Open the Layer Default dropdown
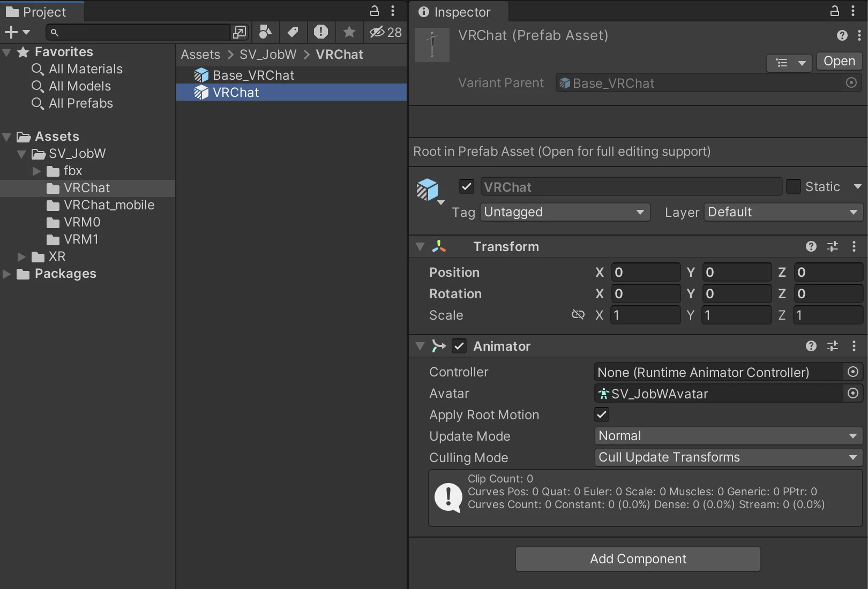The width and height of the screenshot is (868, 589). (x=783, y=212)
